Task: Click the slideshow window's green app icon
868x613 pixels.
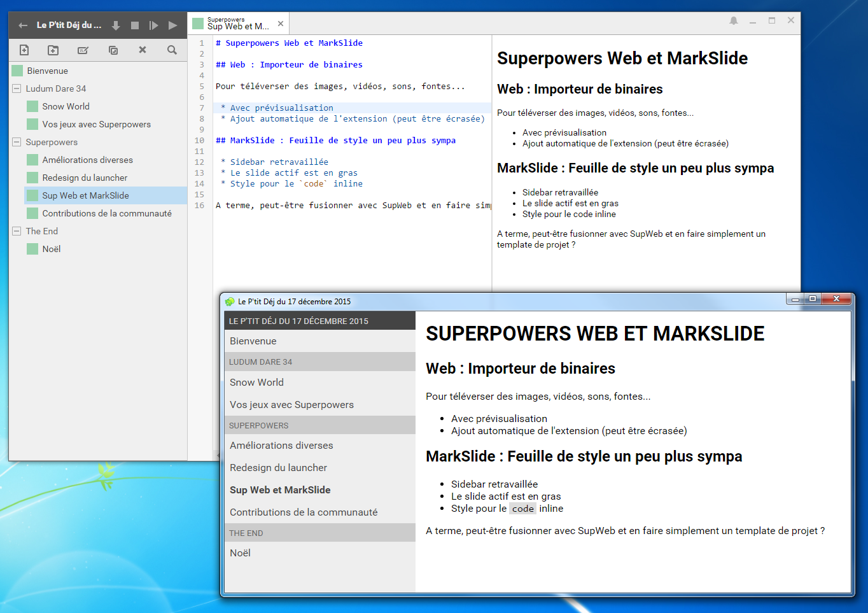Action: click(230, 301)
